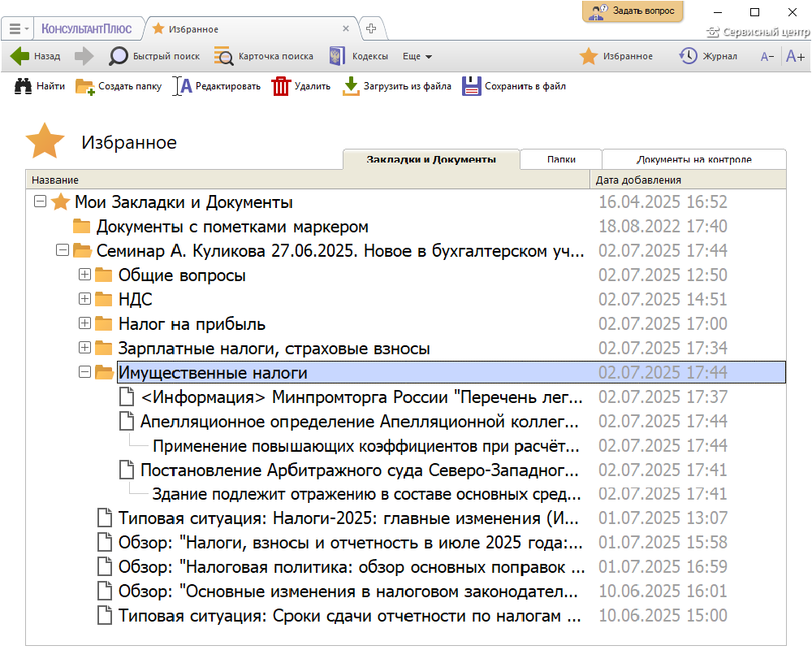812x650 pixels.
Task: Click the date 02.07.2025 12:50
Action: (663, 275)
